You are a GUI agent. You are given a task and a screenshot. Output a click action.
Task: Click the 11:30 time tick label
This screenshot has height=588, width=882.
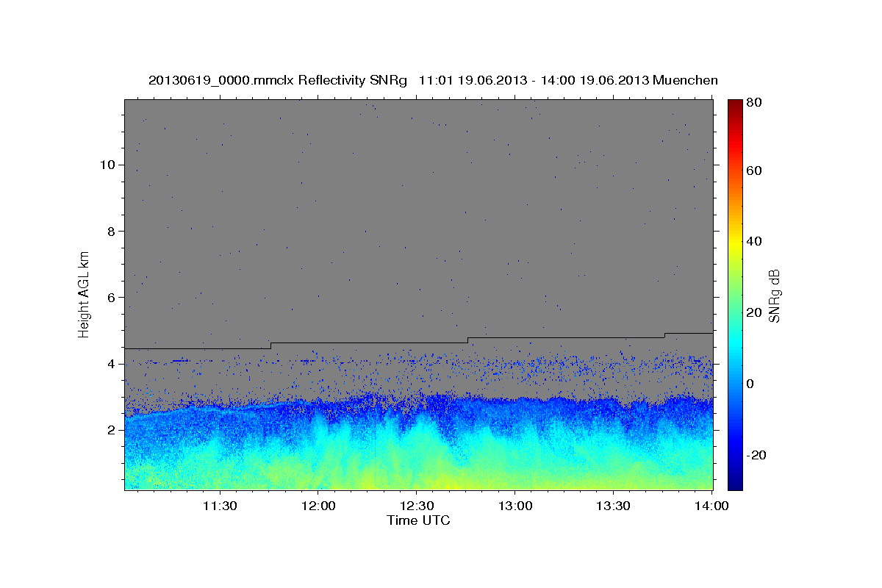click(220, 506)
